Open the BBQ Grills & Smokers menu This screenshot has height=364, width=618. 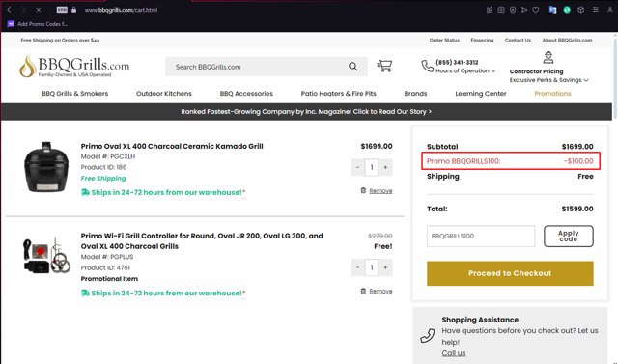pyautogui.click(x=75, y=94)
